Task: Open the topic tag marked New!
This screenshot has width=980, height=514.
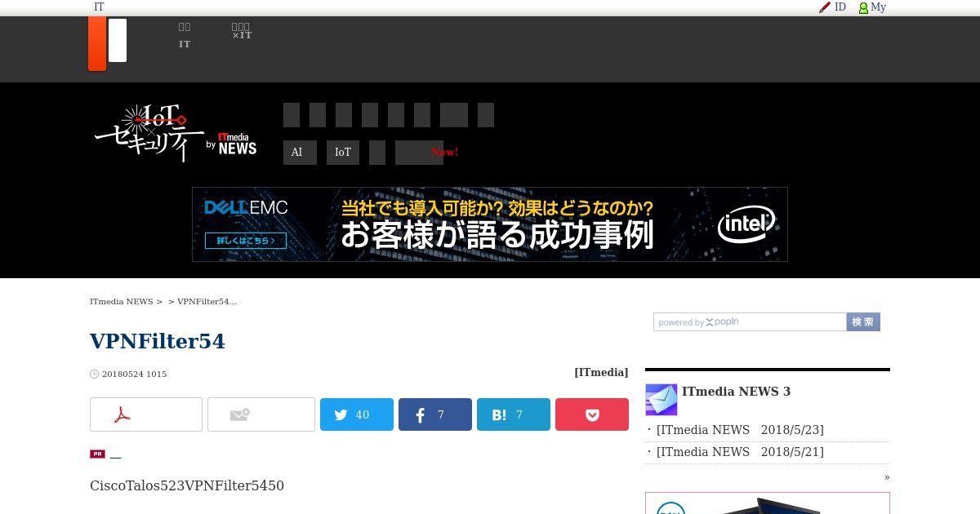Action: 419,153
